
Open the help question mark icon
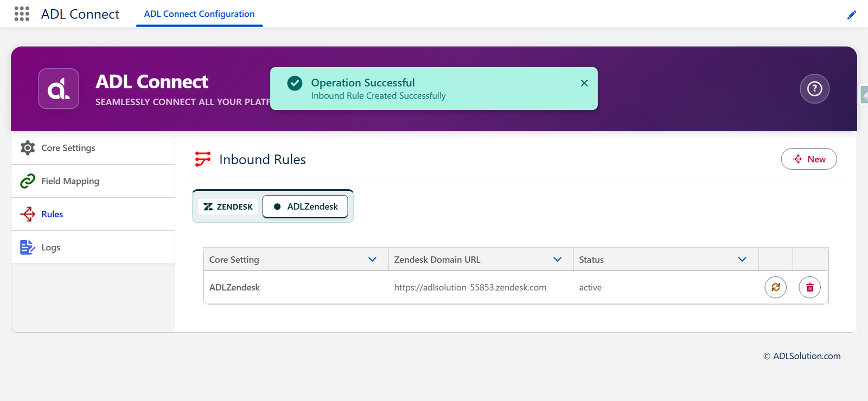[814, 89]
